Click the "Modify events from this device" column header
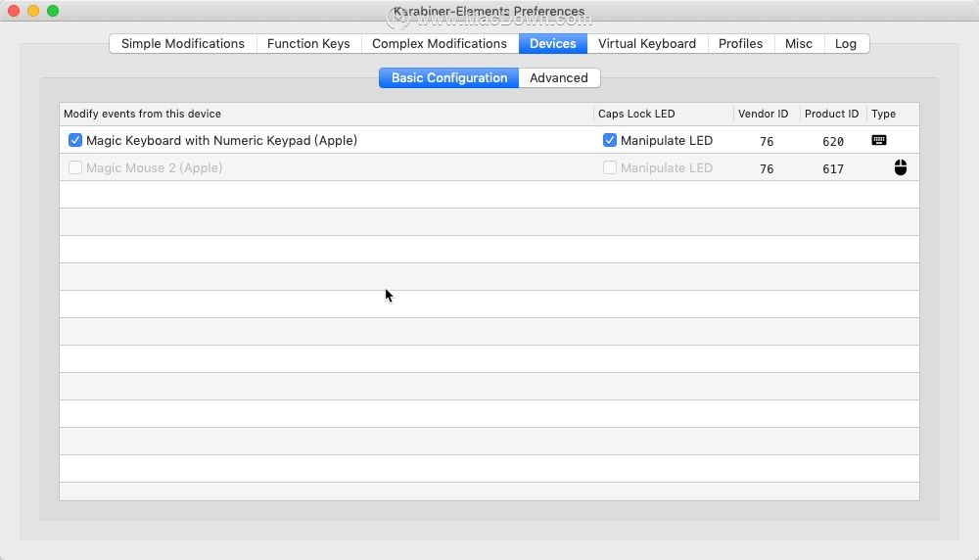Viewport: 979px width, 560px height. [326, 114]
